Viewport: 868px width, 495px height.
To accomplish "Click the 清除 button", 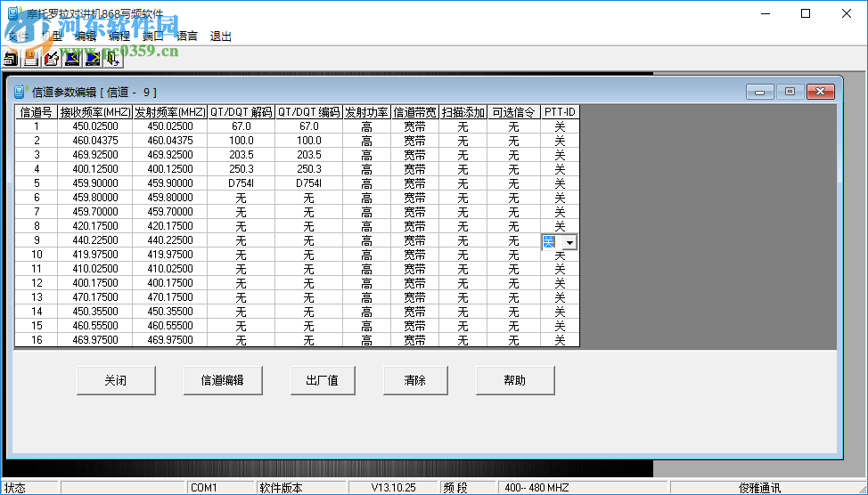I will click(x=415, y=380).
